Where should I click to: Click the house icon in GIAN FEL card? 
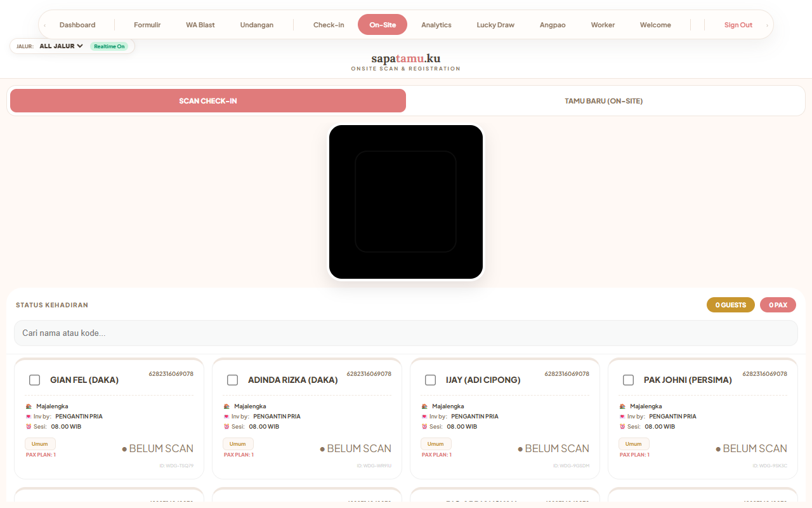coord(29,406)
